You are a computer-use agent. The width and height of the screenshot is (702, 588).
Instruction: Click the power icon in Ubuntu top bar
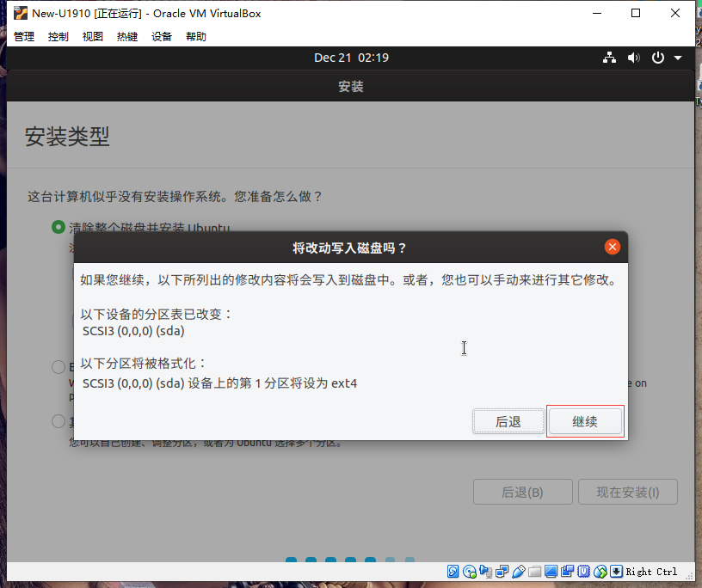coord(657,58)
